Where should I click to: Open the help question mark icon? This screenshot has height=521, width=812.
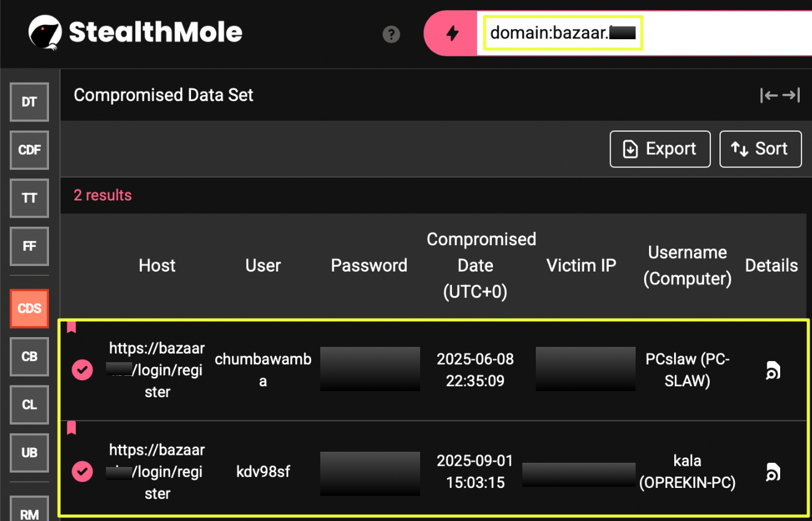click(391, 34)
